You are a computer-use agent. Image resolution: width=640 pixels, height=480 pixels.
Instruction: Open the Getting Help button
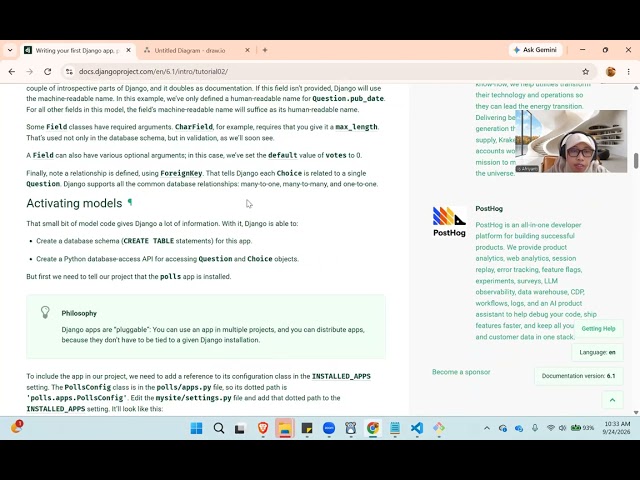tap(598, 329)
